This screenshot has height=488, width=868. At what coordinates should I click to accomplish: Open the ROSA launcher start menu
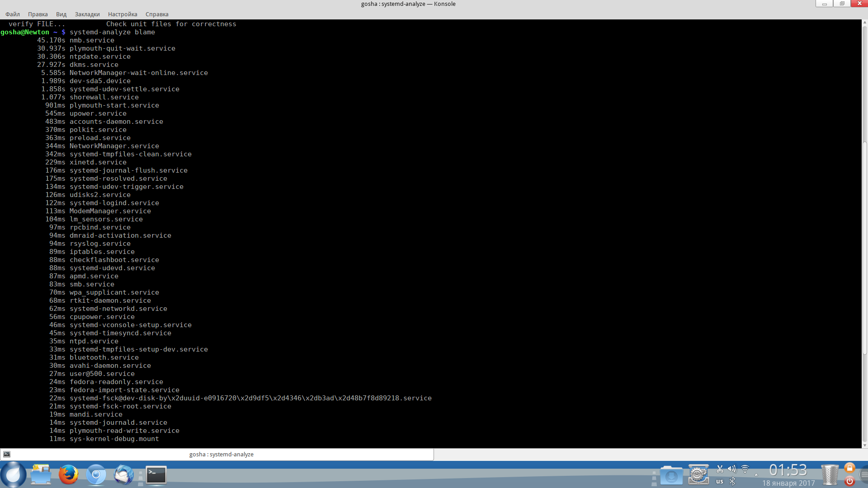14,474
